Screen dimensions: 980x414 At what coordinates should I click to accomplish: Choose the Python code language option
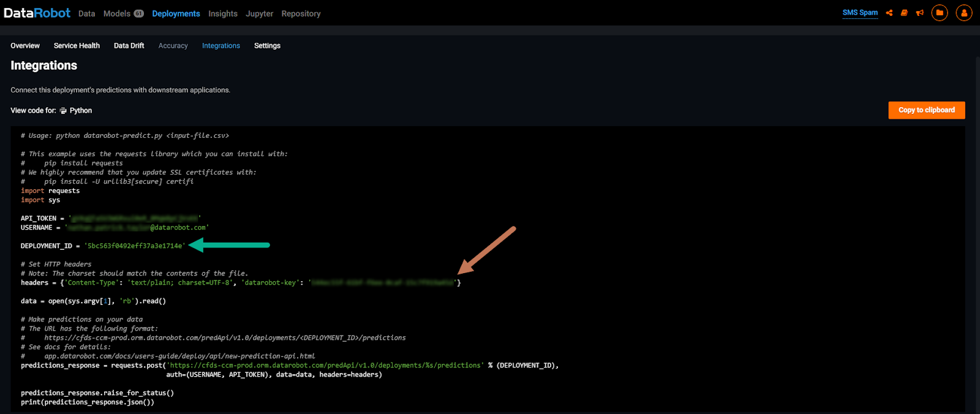tap(81, 111)
